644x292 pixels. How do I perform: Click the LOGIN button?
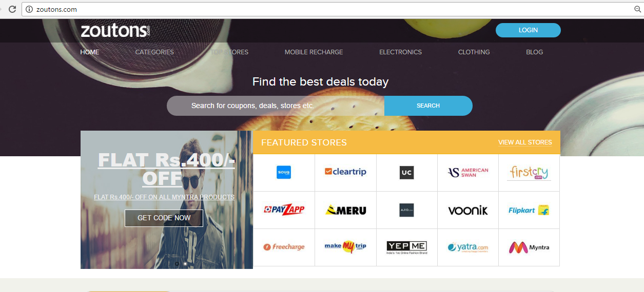(x=528, y=30)
